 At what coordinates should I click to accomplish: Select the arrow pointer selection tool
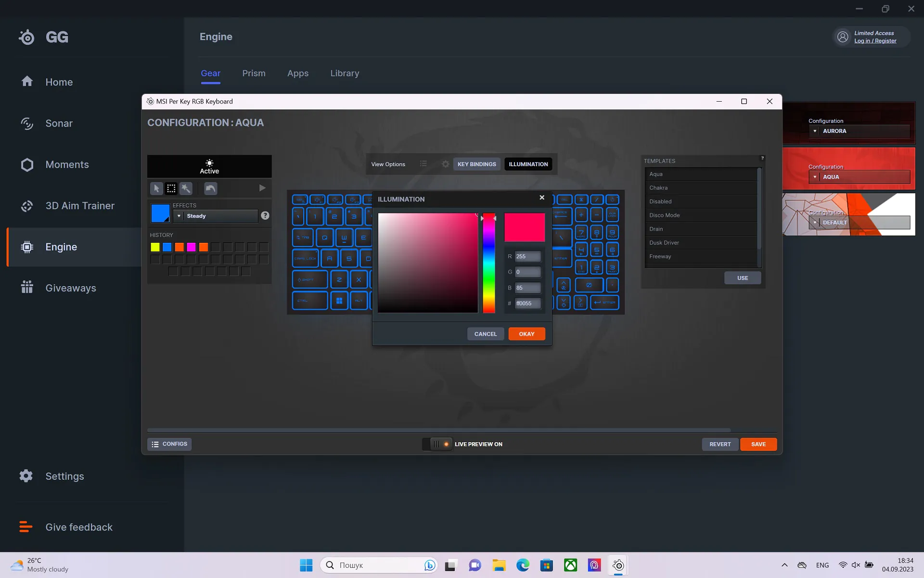point(156,188)
